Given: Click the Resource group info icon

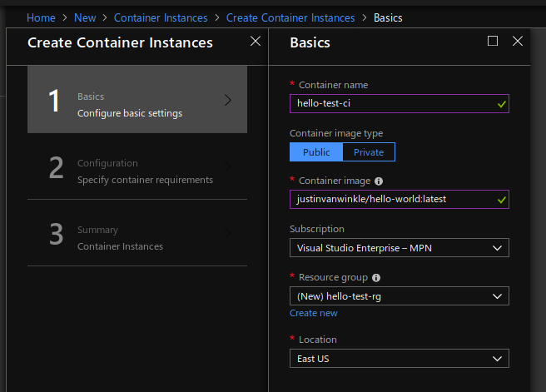Looking at the screenshot, I should click(x=375, y=277).
